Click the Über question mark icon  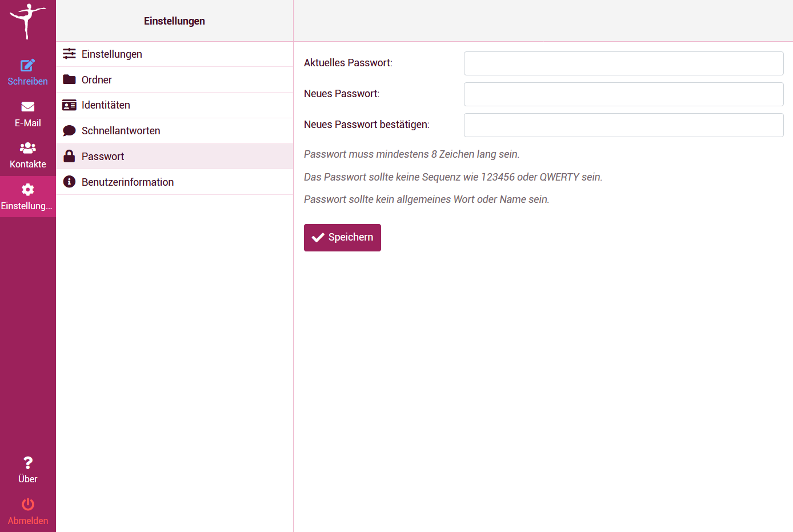(x=27, y=463)
